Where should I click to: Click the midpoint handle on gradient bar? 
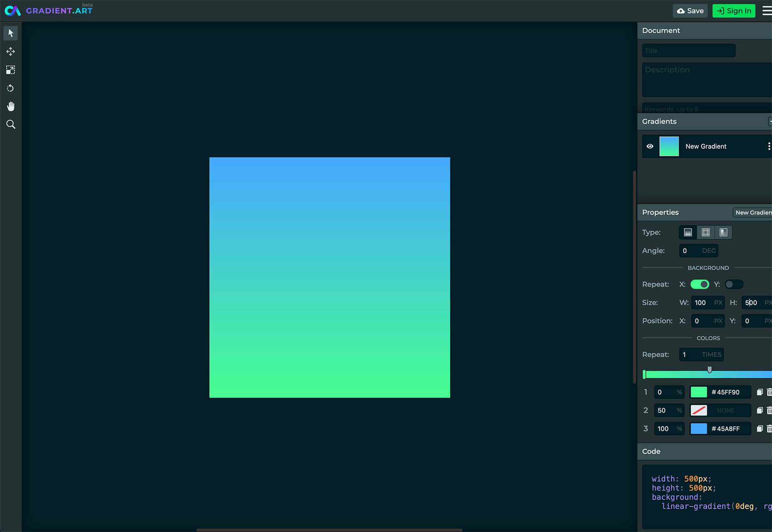pyautogui.click(x=710, y=369)
